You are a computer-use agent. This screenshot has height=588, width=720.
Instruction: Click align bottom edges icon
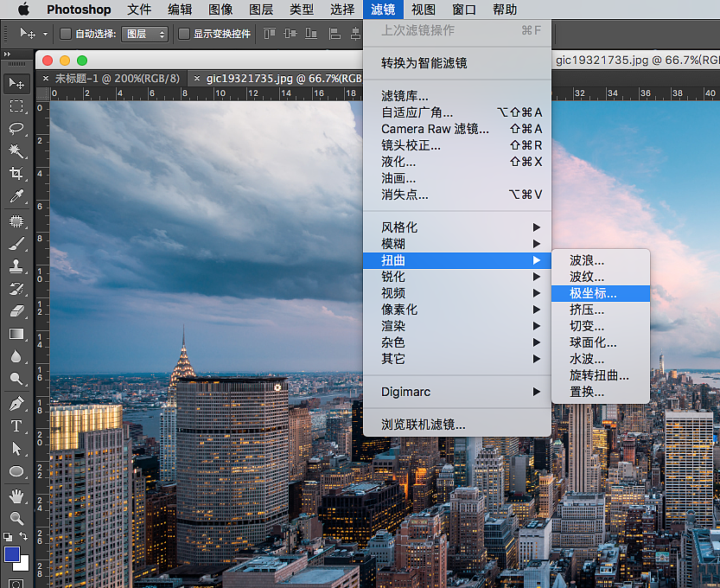pos(311,34)
